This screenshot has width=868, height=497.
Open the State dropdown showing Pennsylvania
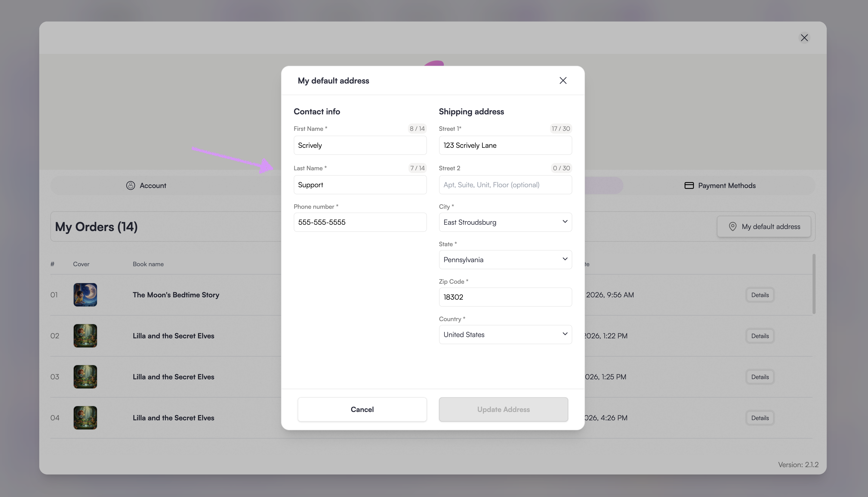pyautogui.click(x=505, y=260)
